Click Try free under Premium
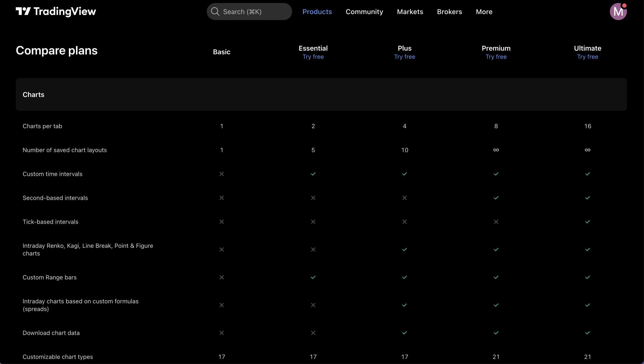The width and height of the screenshot is (644, 364). 496,57
